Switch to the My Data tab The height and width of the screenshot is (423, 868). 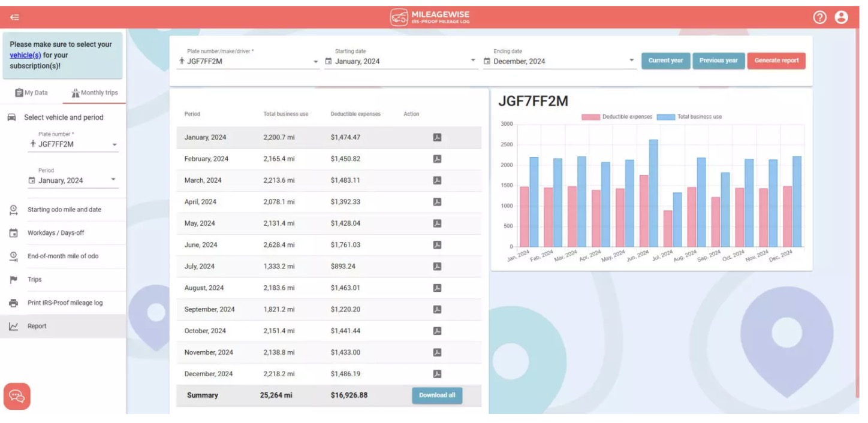click(32, 93)
